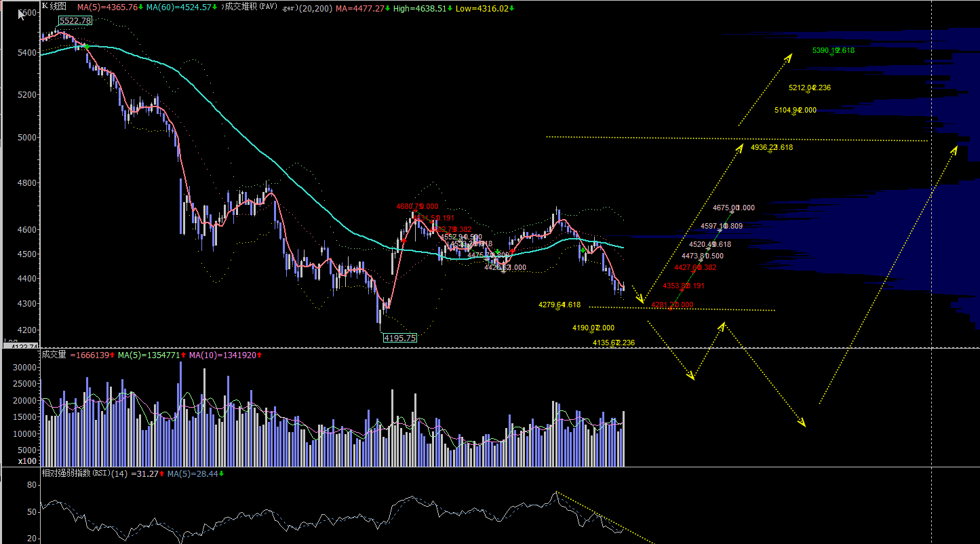Click the volume value 1666139 readout
The width and height of the screenshot is (980, 544).
pyautogui.click(x=91, y=355)
